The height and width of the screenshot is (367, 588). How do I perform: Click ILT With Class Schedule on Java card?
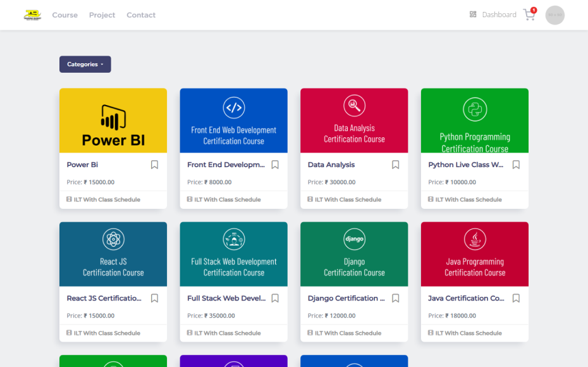(469, 333)
